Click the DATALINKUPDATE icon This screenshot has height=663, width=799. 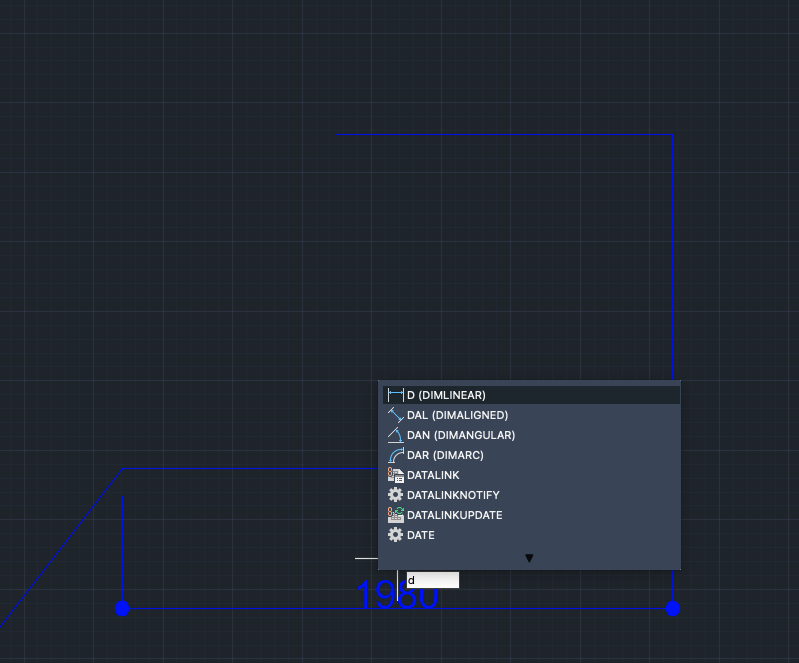coord(395,515)
